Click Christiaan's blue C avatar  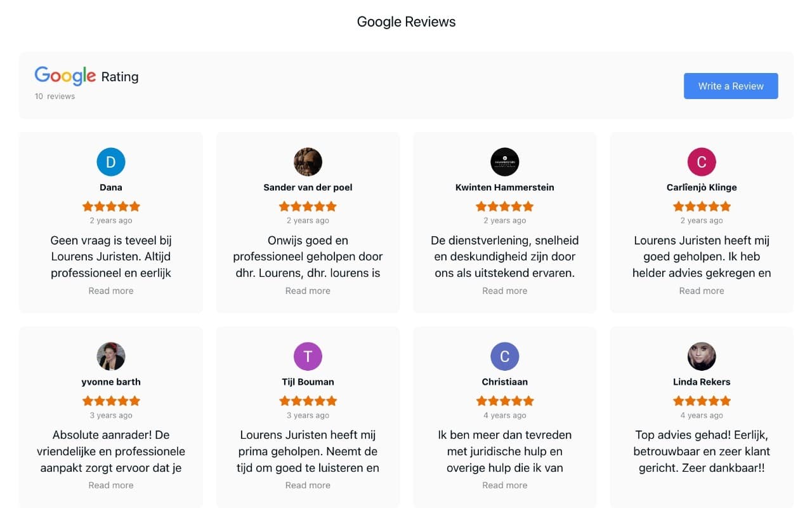(x=505, y=356)
